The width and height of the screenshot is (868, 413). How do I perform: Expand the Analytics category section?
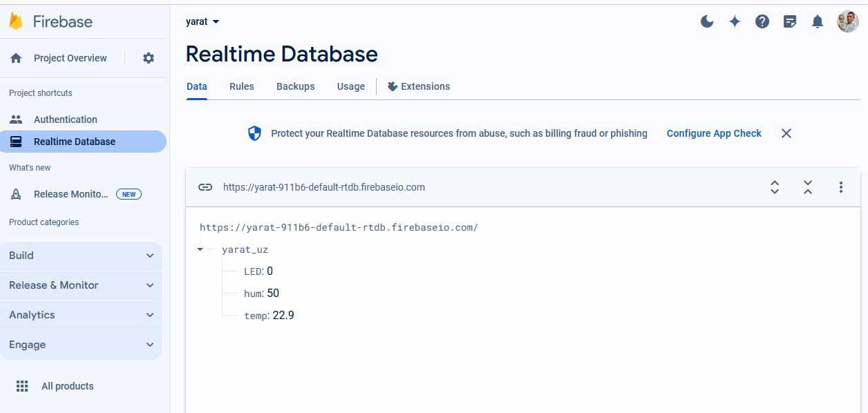pos(81,315)
